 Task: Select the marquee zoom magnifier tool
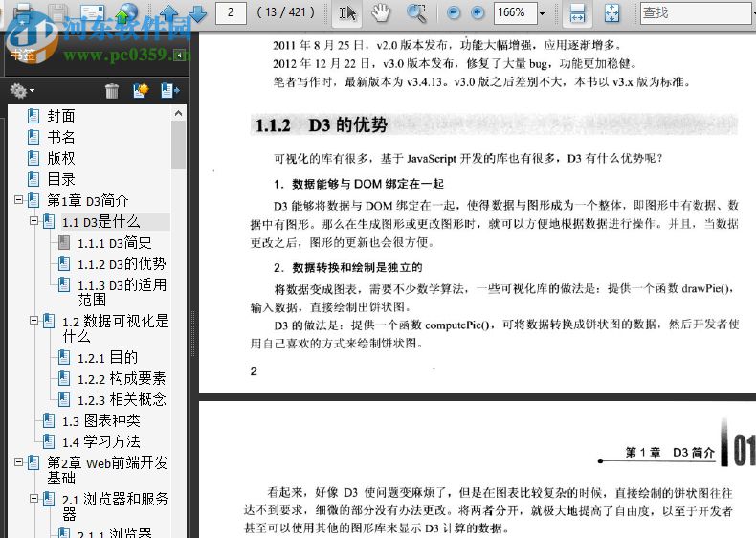tap(416, 13)
